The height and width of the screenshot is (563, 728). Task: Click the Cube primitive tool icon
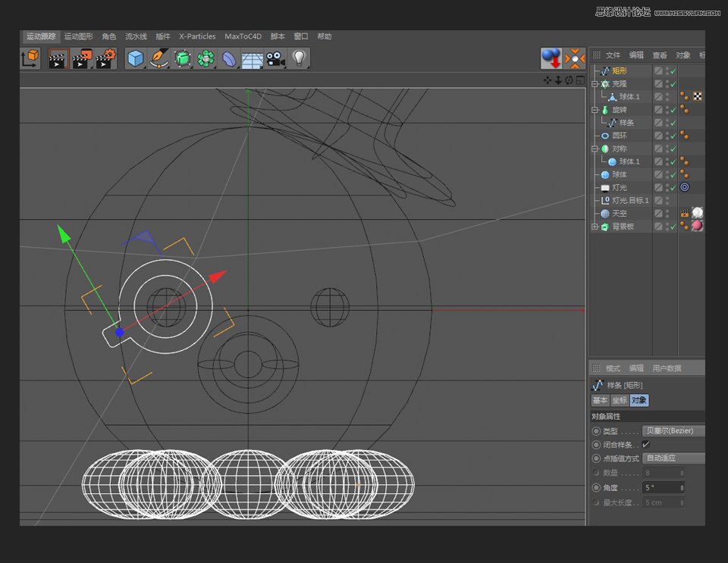[x=136, y=58]
